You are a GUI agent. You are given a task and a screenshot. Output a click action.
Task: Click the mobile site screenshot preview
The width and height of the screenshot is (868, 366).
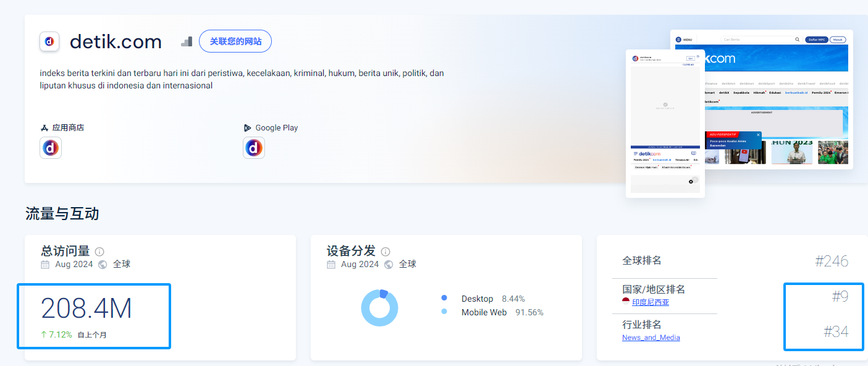[x=665, y=124]
